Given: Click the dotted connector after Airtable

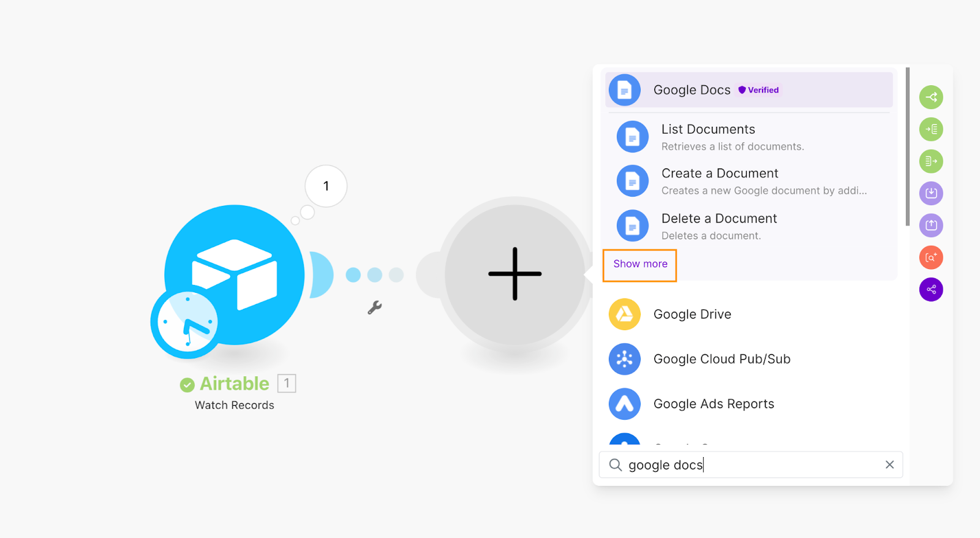Looking at the screenshot, I should point(374,275).
